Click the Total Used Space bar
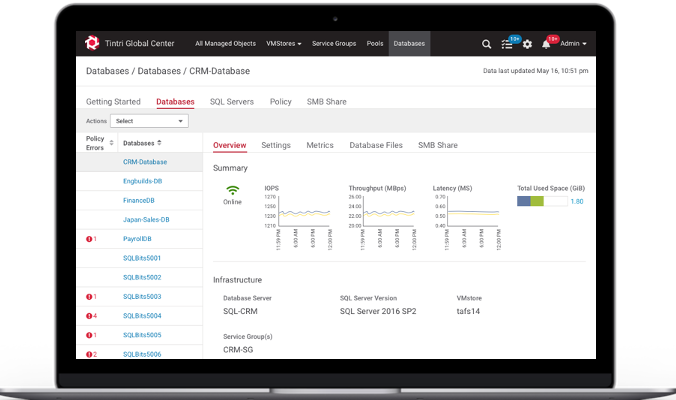 coord(542,201)
